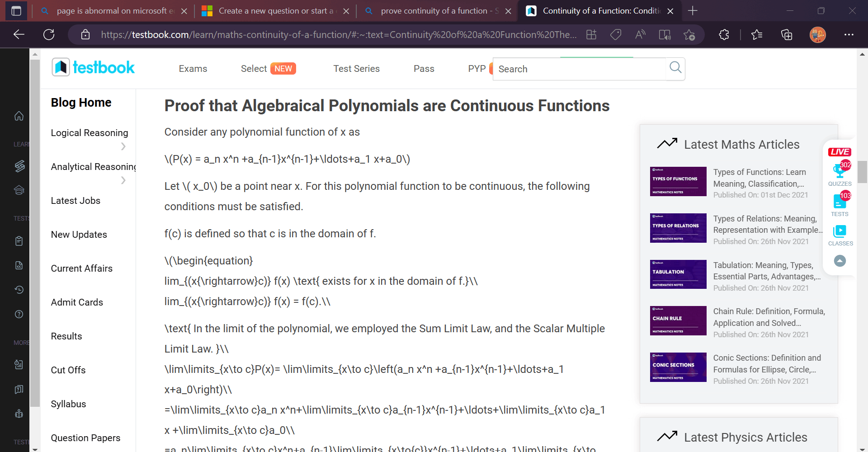Click the Latest Jobs link

(75, 201)
